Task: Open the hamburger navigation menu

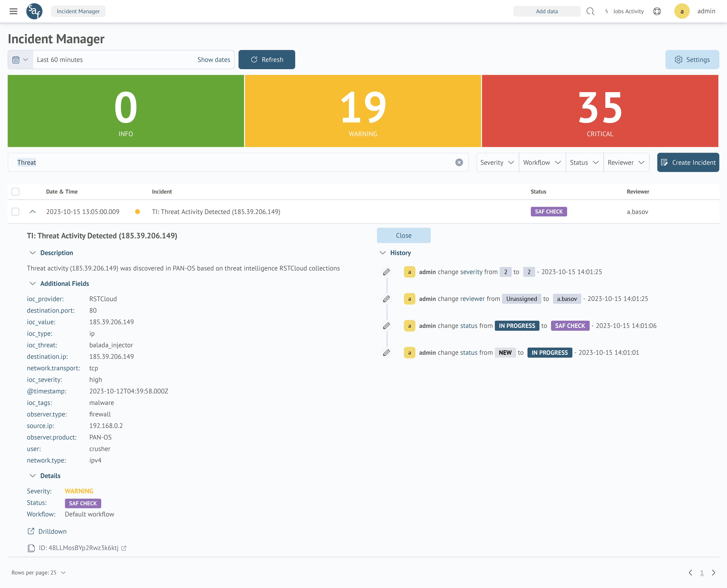Action: pos(13,11)
